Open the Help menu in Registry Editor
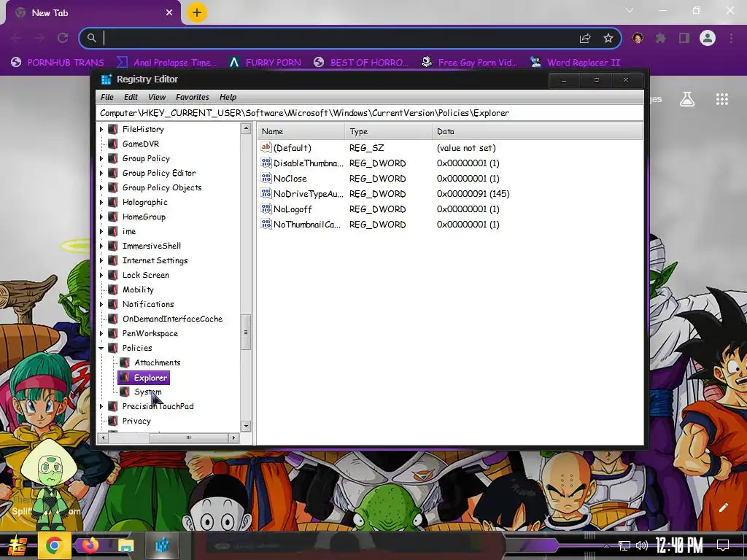The width and height of the screenshot is (747, 560). pos(228,97)
